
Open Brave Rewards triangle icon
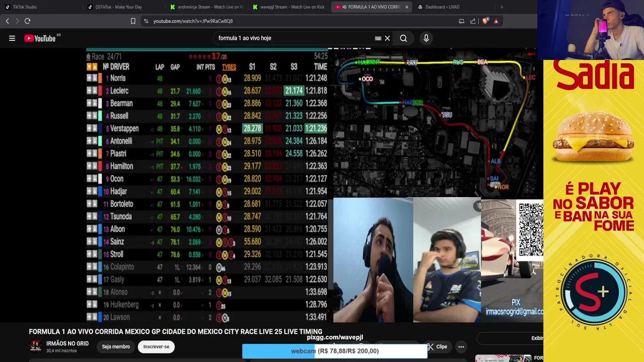pyautogui.click(x=496, y=21)
